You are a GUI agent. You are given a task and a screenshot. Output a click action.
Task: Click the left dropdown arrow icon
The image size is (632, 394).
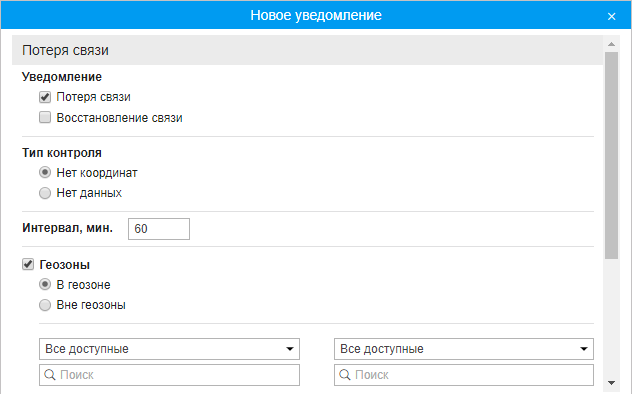pyautogui.click(x=290, y=349)
